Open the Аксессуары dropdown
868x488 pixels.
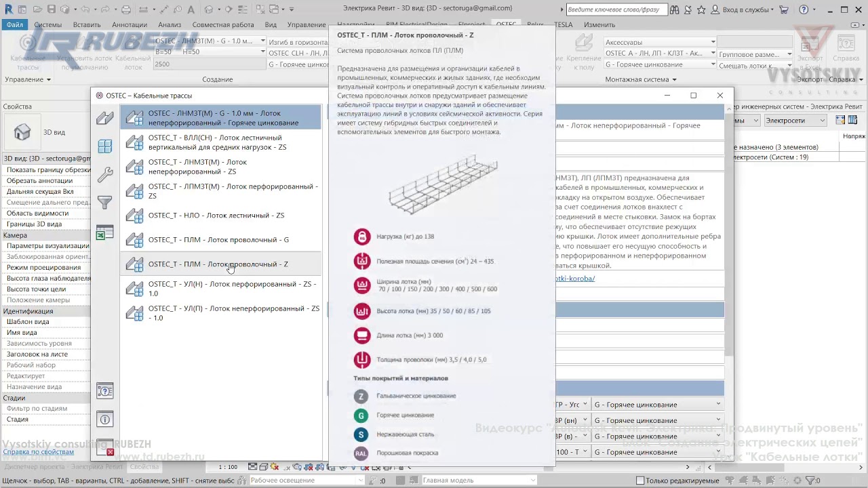(x=660, y=42)
